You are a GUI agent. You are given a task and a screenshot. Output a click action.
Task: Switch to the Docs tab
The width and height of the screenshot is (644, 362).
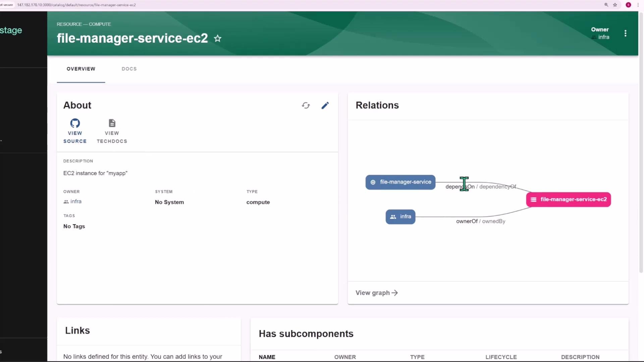[x=129, y=69]
